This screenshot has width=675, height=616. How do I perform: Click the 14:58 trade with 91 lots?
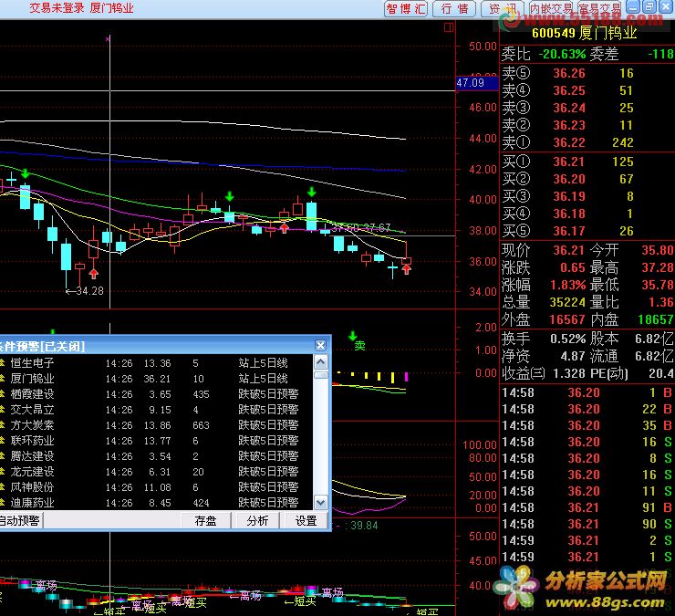click(x=587, y=507)
